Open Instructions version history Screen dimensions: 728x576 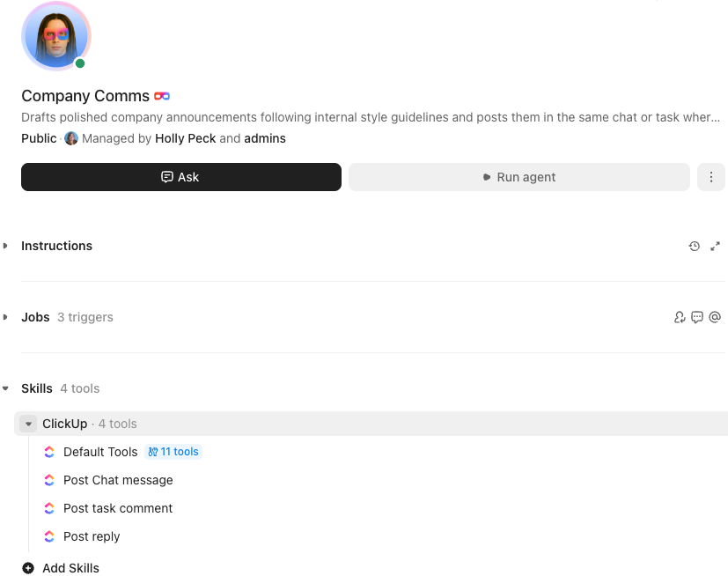[x=695, y=246]
